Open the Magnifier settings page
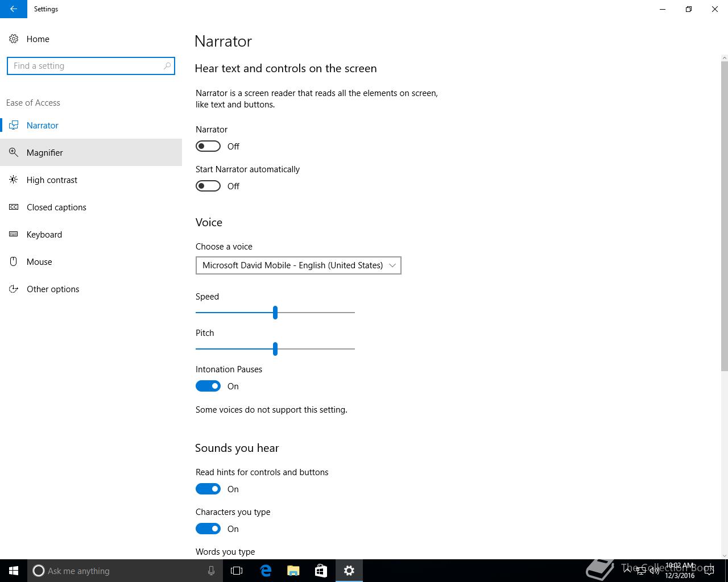Screen dimensions: 728x582 pyautogui.click(x=91, y=153)
